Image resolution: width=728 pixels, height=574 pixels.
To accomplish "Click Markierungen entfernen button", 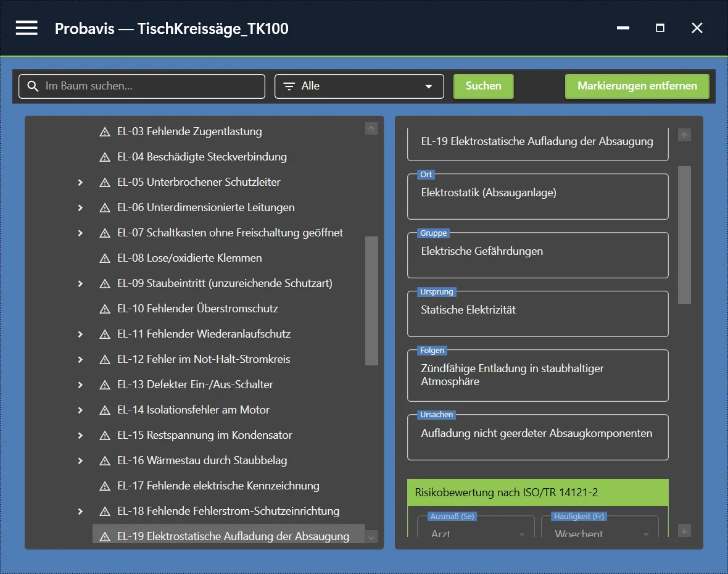I will pyautogui.click(x=637, y=86).
